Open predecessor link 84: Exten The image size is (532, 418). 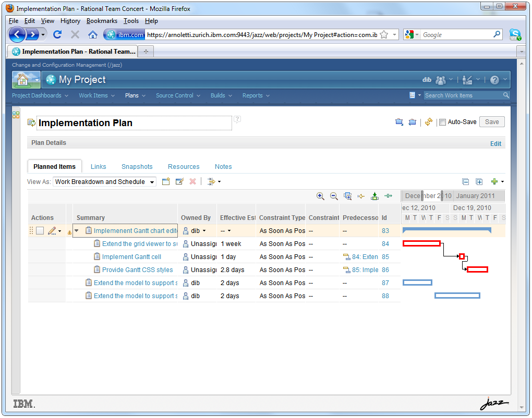[x=365, y=257]
